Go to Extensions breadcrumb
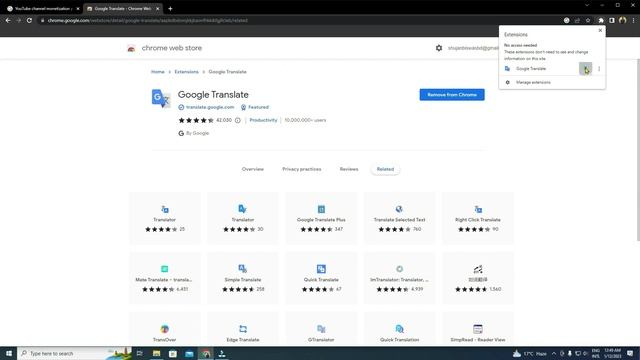This screenshot has height=360, width=640. [x=186, y=72]
